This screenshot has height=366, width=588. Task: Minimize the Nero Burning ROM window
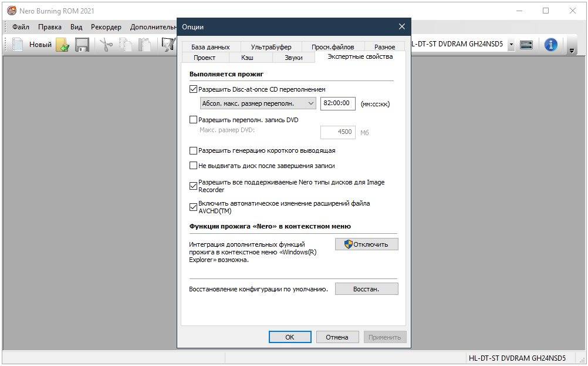point(519,11)
